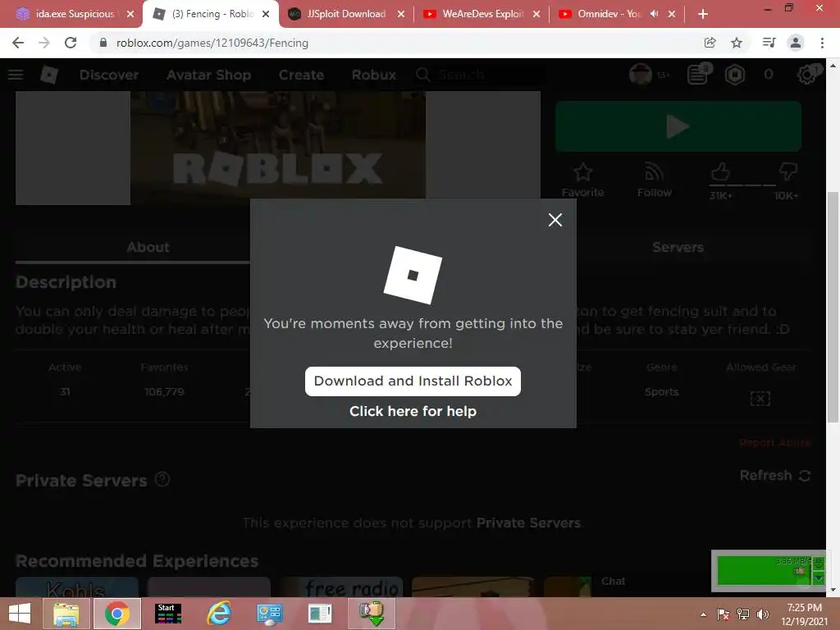Image resolution: width=840 pixels, height=630 pixels.
Task: Open the Start tiles taskbar app
Action: pyautogui.click(x=168, y=614)
